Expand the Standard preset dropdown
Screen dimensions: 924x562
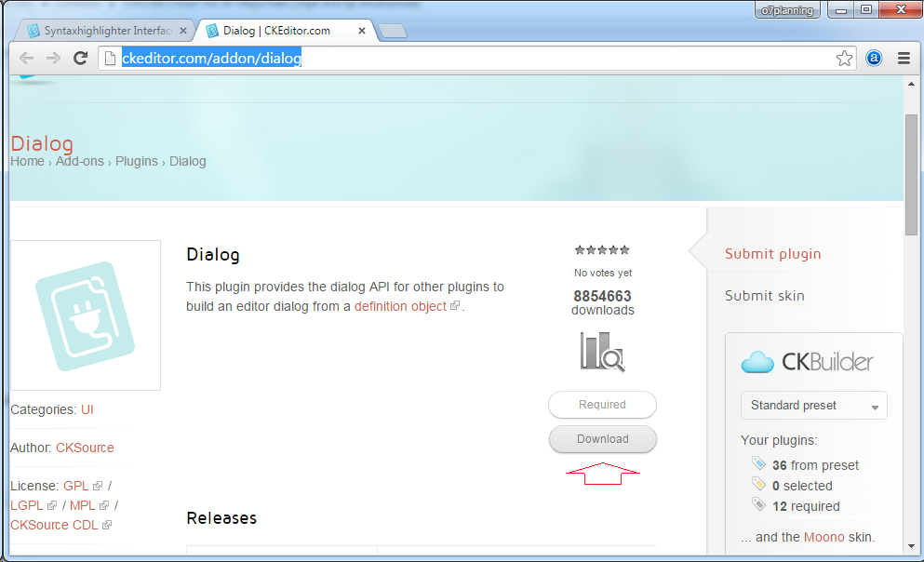tap(814, 406)
